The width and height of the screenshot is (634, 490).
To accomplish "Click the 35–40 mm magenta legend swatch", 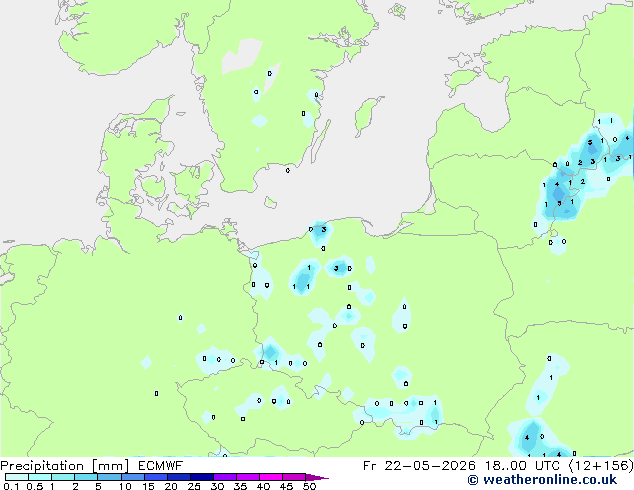I will pyautogui.click(x=247, y=477).
